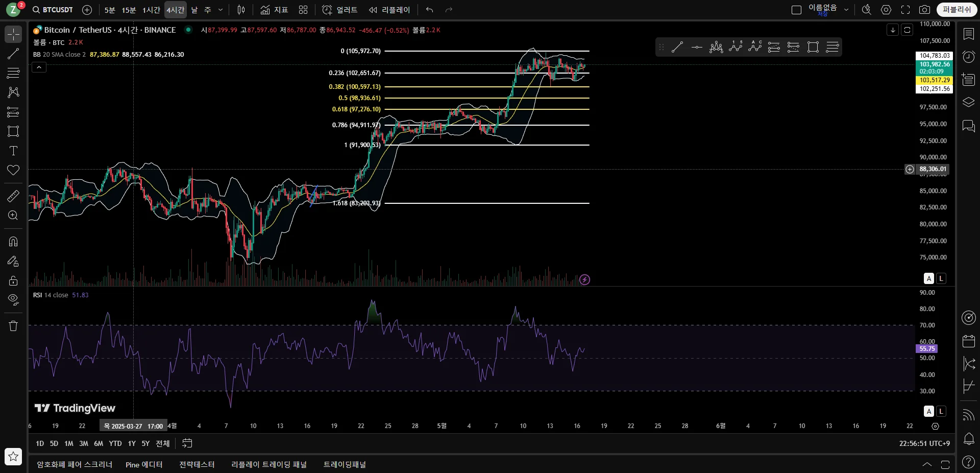Open the favorites star at left toolbar bottom

(x=13, y=456)
